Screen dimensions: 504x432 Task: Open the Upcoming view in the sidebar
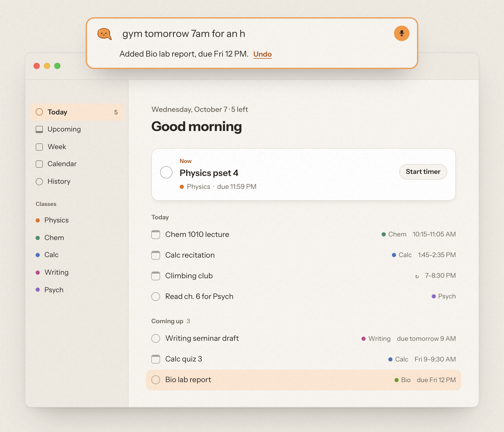point(76,129)
